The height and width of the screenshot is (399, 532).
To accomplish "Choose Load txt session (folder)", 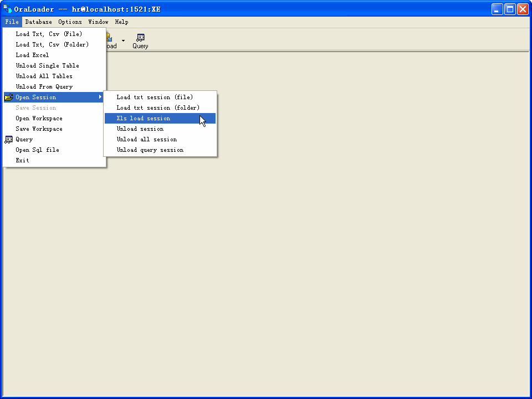I will 160,108.
